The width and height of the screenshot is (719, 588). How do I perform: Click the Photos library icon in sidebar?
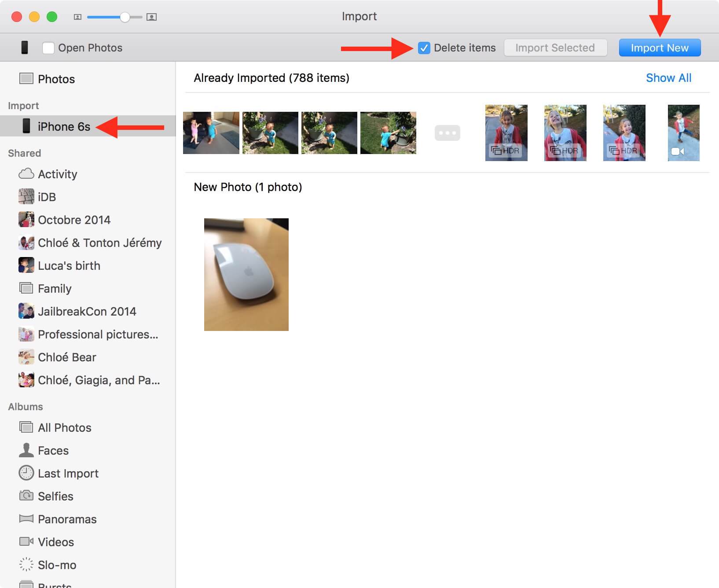tap(26, 79)
